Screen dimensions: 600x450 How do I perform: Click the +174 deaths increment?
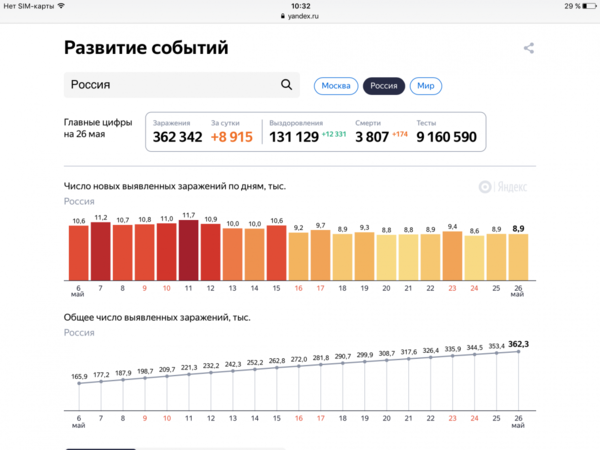click(x=400, y=134)
